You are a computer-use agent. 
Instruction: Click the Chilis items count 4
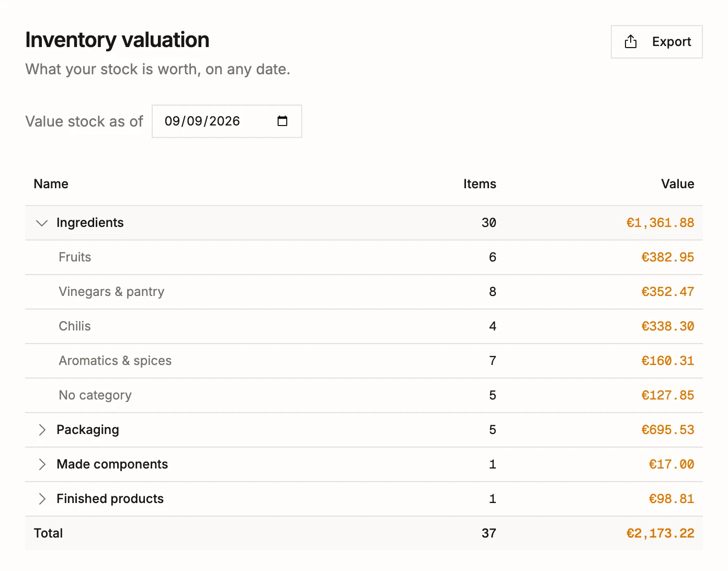(493, 326)
